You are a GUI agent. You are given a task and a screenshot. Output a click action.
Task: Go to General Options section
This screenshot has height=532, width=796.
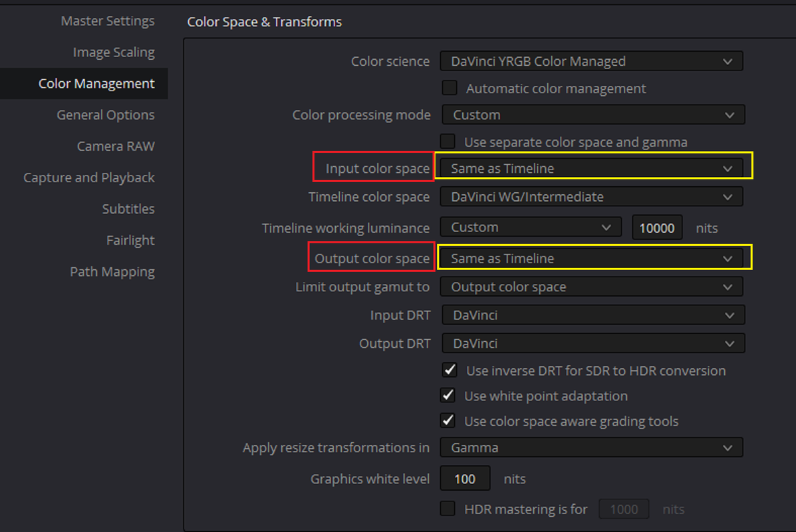(x=106, y=115)
